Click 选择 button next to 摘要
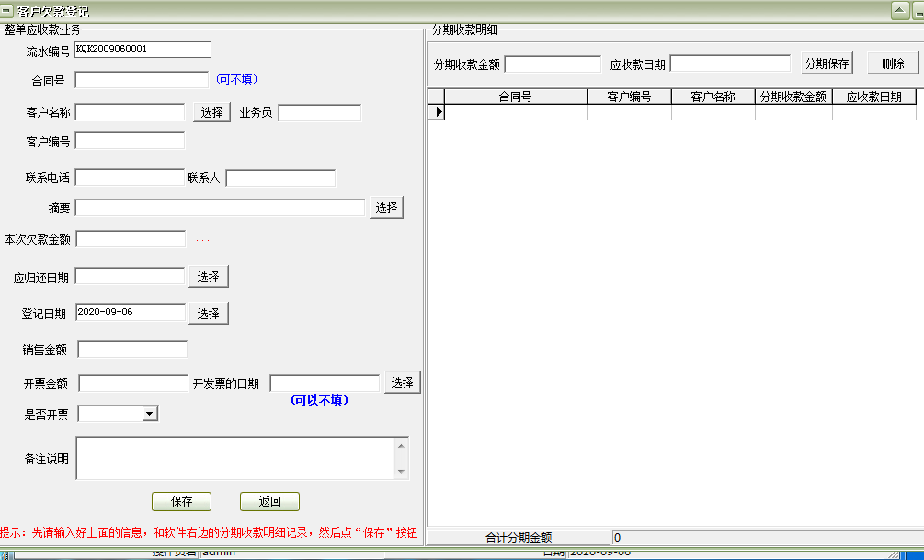The image size is (924, 560). coord(386,208)
